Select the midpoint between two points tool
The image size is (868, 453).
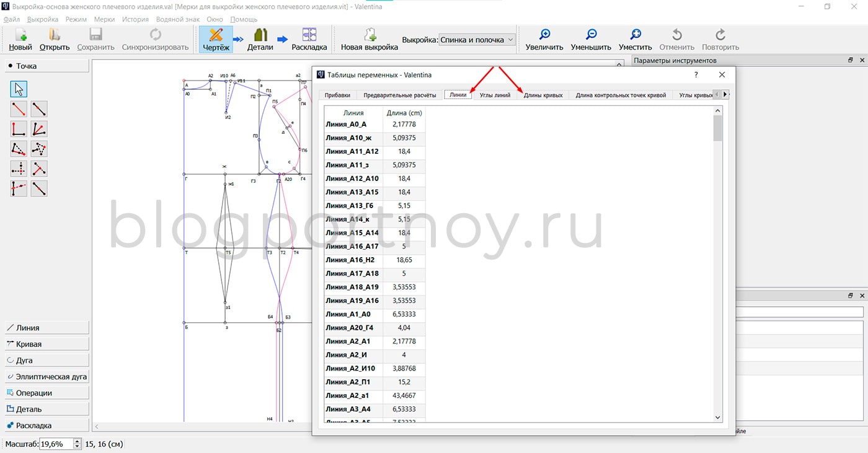pyautogui.click(x=39, y=188)
